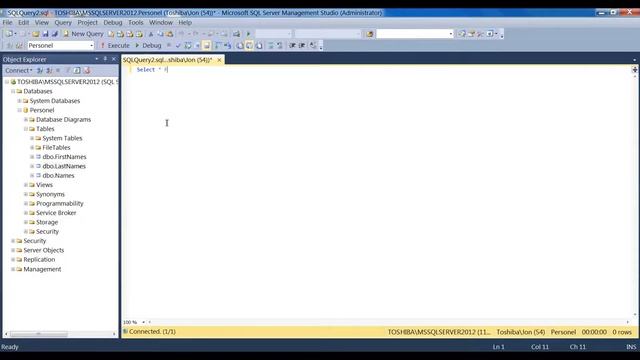Click the Save All icon

(54, 34)
